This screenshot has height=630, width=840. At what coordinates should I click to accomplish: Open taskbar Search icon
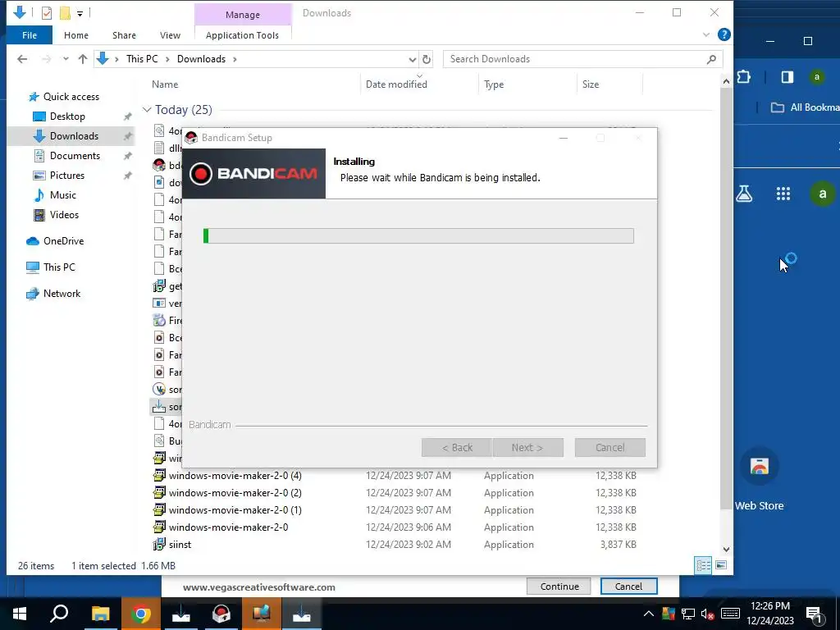click(x=59, y=614)
